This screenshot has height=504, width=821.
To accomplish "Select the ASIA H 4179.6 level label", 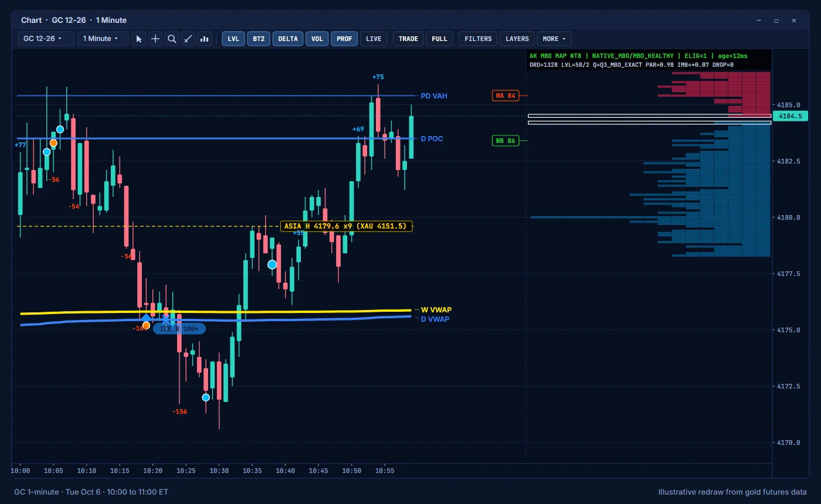I will click(347, 226).
